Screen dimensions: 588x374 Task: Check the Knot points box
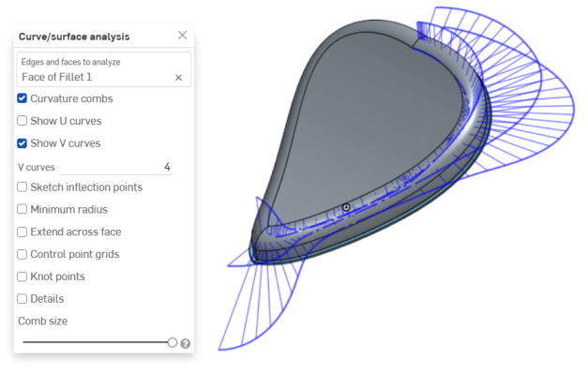[23, 277]
